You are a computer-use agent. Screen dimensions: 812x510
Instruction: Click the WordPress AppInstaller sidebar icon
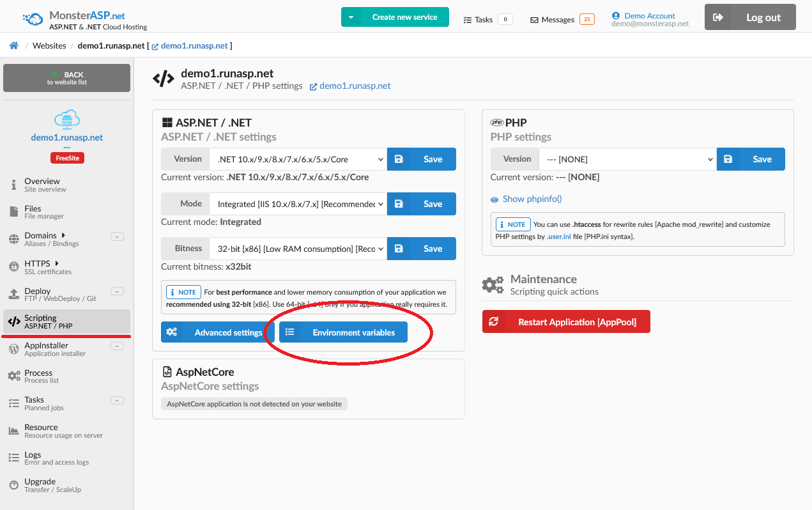13,349
